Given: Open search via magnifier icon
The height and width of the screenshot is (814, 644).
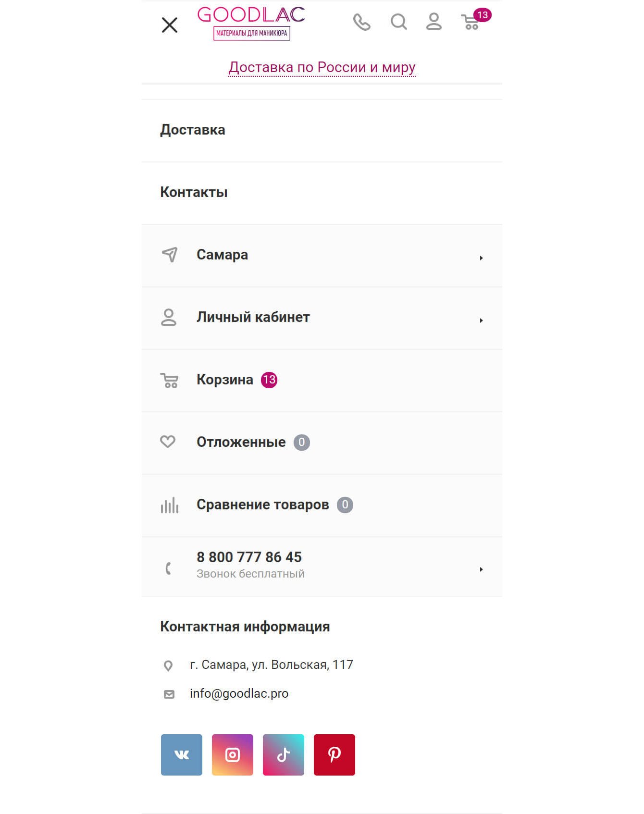Looking at the screenshot, I should point(398,22).
